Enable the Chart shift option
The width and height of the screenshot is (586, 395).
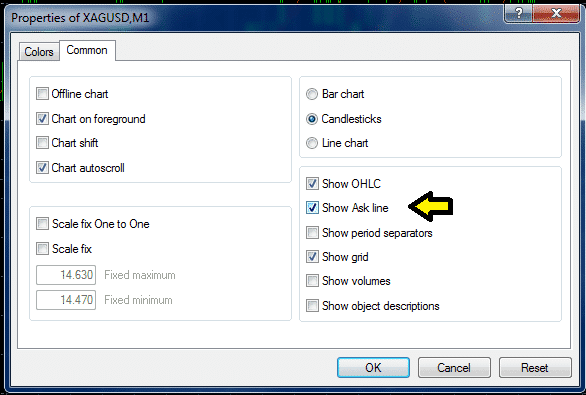pyautogui.click(x=42, y=142)
